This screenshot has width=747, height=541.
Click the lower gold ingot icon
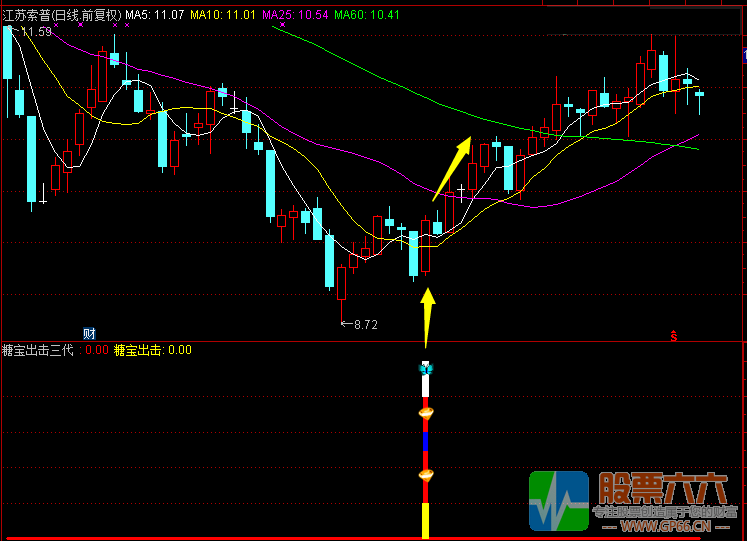click(426, 475)
